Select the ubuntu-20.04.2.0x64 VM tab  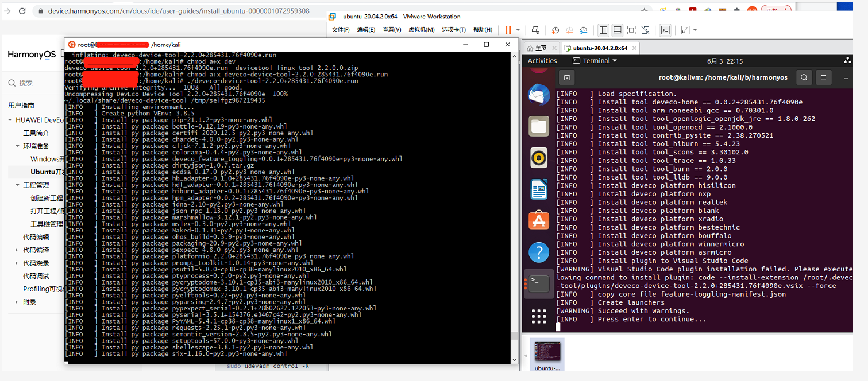[600, 48]
